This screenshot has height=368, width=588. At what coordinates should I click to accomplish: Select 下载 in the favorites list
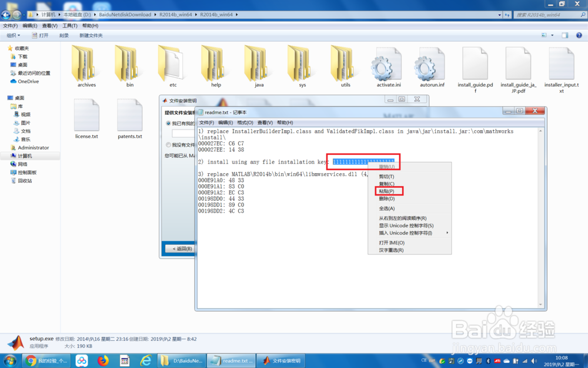[x=22, y=57]
